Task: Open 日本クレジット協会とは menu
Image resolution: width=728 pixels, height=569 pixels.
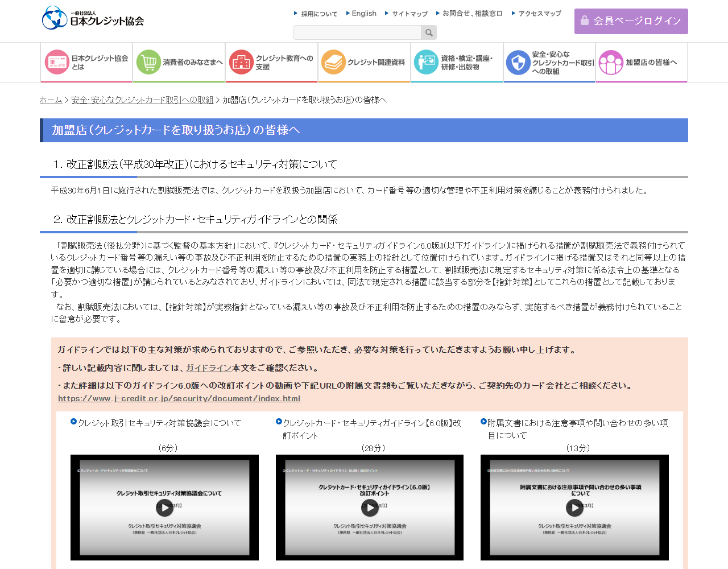Action: [86, 63]
